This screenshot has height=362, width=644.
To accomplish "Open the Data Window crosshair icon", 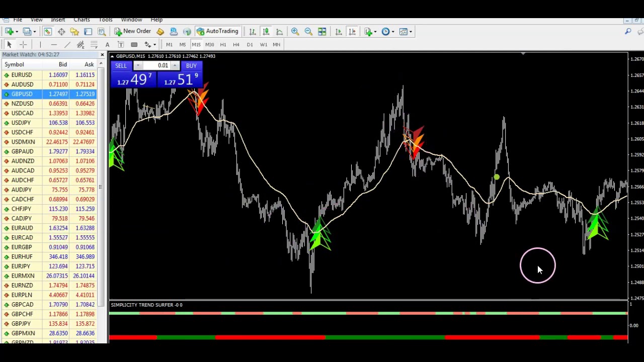I will 61,32.
